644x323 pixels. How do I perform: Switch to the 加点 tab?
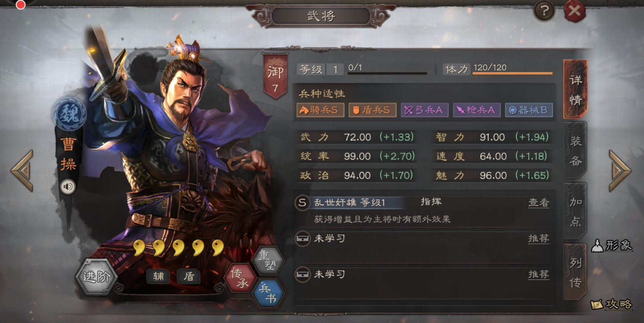click(575, 211)
